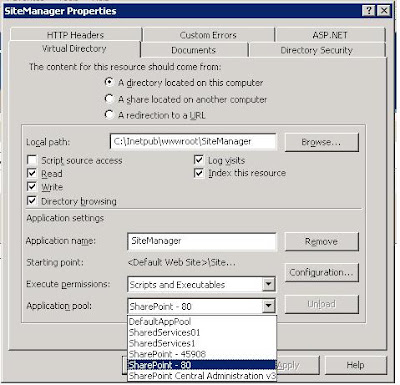Click the title bar question mark help icon
This screenshot has width=400, height=385.
coord(368,11)
